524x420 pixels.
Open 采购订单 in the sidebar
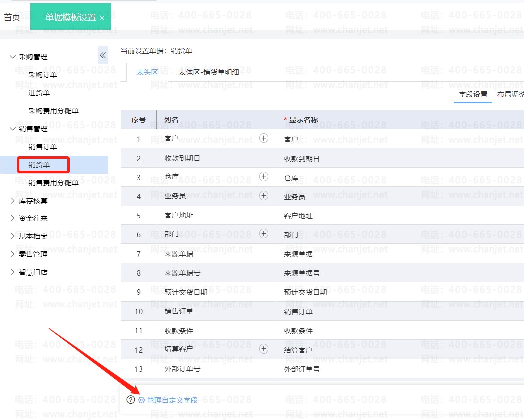pyautogui.click(x=43, y=75)
